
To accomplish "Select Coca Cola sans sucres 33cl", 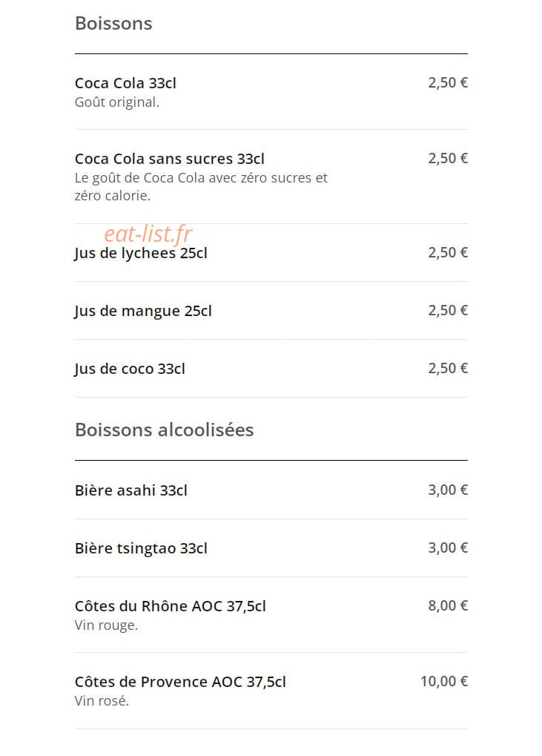I will point(271,177).
